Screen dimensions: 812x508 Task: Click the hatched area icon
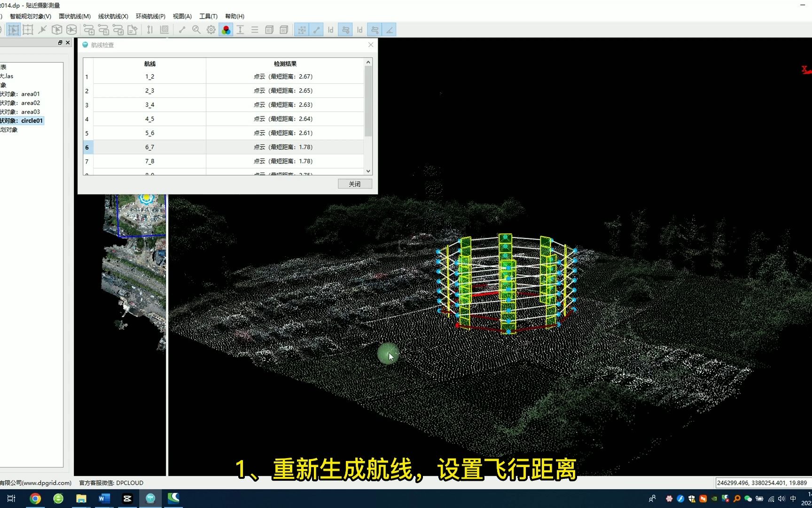tap(164, 30)
